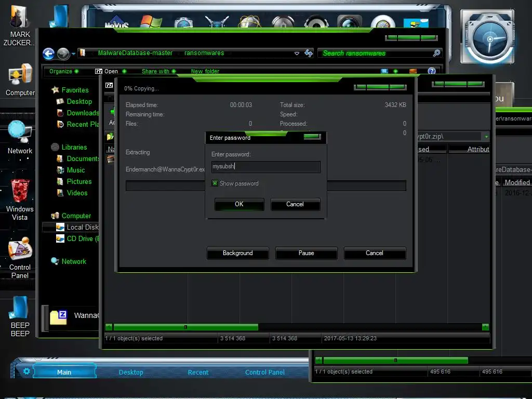Click the ransomwares breadcrumb in address bar
Viewport: 532px width, 399px height.
click(x=204, y=53)
